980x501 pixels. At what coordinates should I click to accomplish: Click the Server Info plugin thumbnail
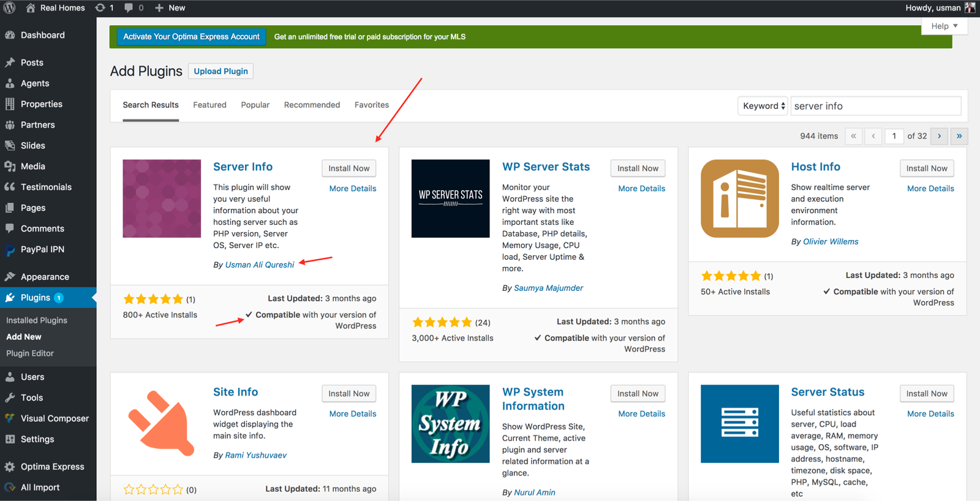point(162,198)
